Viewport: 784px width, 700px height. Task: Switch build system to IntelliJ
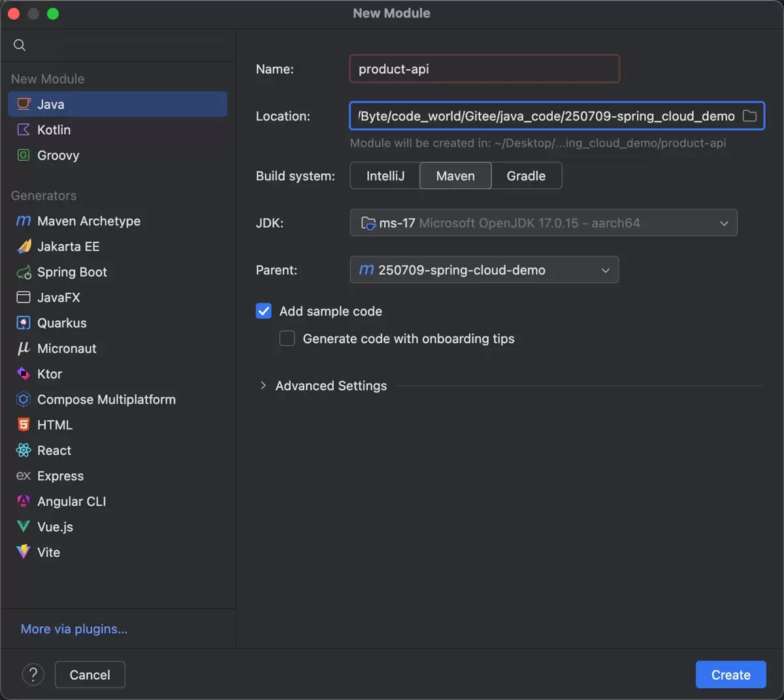(x=385, y=176)
